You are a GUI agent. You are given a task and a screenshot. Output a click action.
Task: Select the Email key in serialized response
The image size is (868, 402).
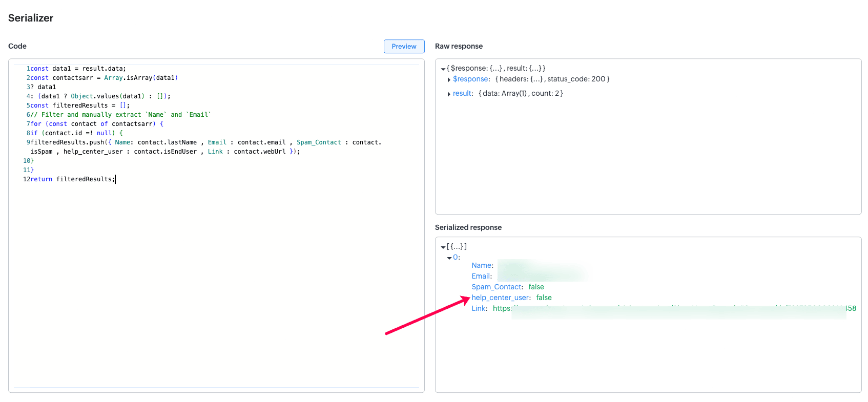[481, 276]
